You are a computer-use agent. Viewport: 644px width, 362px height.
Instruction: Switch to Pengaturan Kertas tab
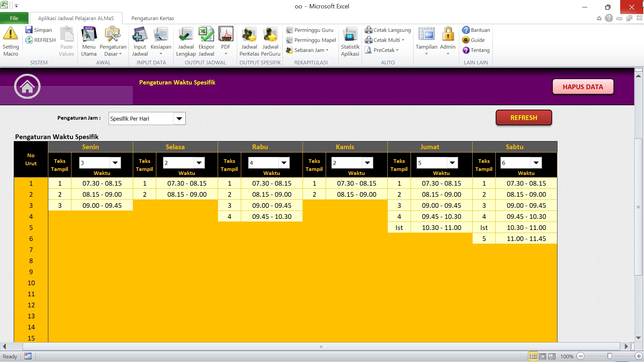152,18
